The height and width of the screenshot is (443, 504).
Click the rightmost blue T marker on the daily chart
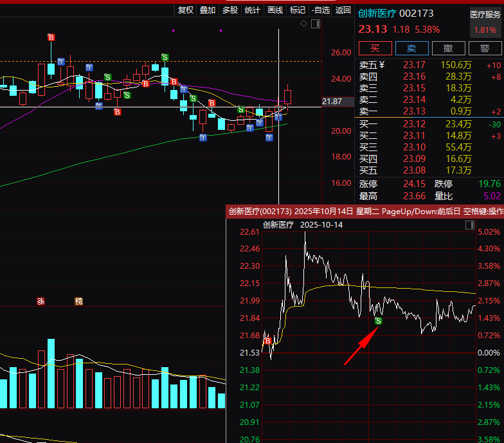coord(278,117)
